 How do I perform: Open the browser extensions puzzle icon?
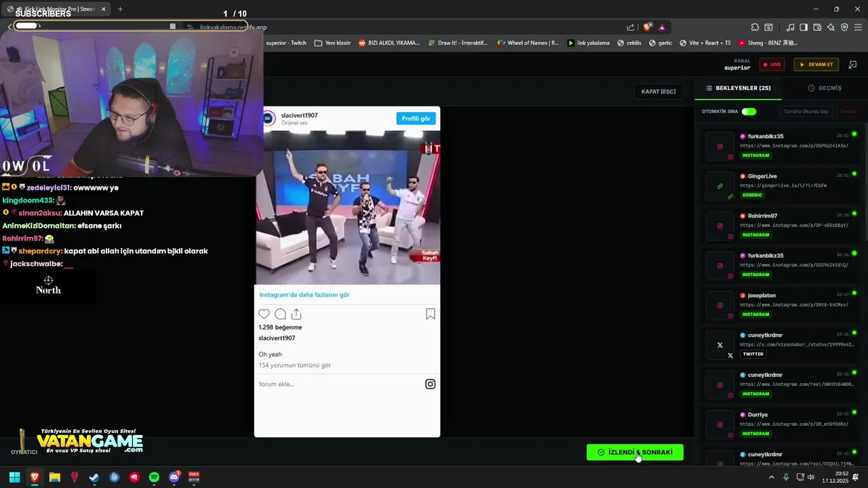click(755, 27)
